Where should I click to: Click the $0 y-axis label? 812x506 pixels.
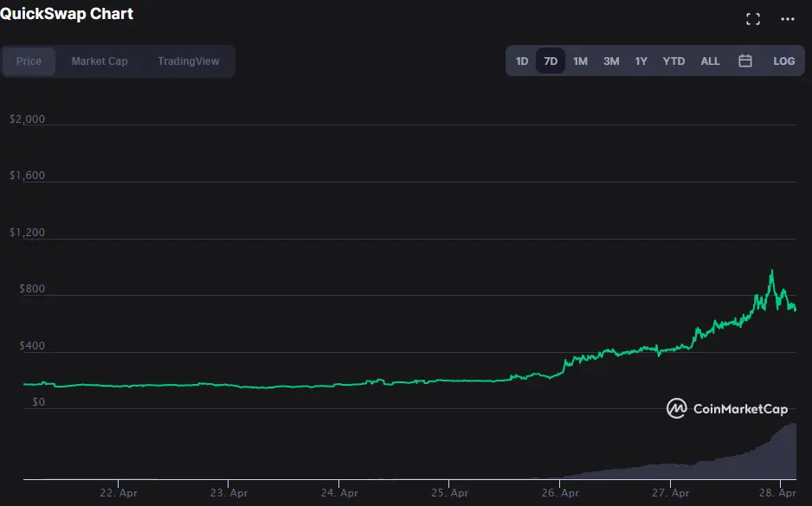click(x=38, y=402)
